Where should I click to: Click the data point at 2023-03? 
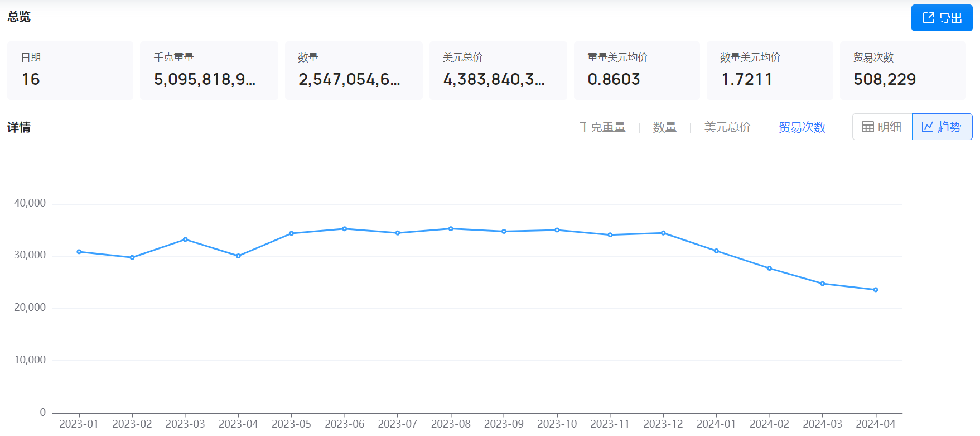185,239
